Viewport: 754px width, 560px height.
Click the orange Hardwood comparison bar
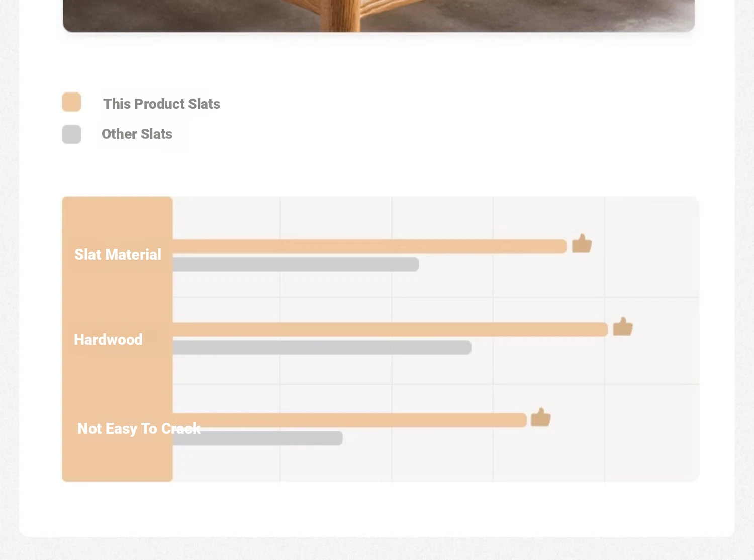tap(390, 329)
